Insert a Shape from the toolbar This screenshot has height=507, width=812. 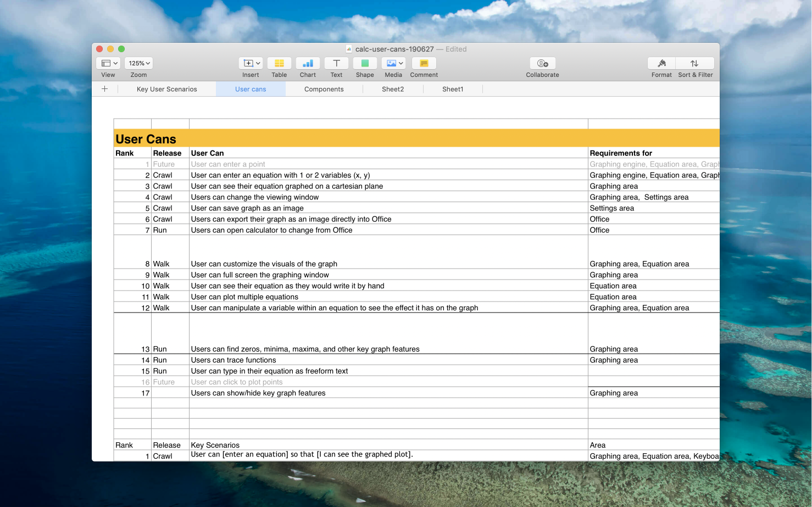[x=365, y=63]
